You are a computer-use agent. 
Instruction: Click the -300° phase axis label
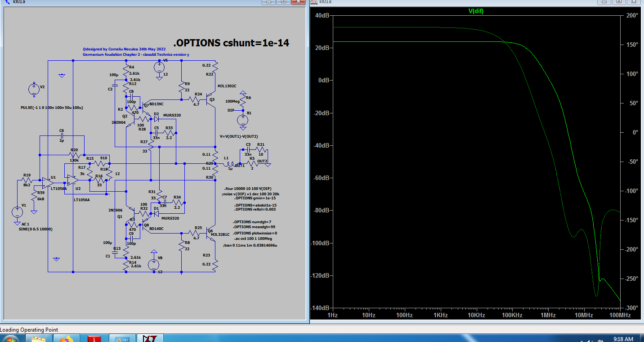coord(631,308)
